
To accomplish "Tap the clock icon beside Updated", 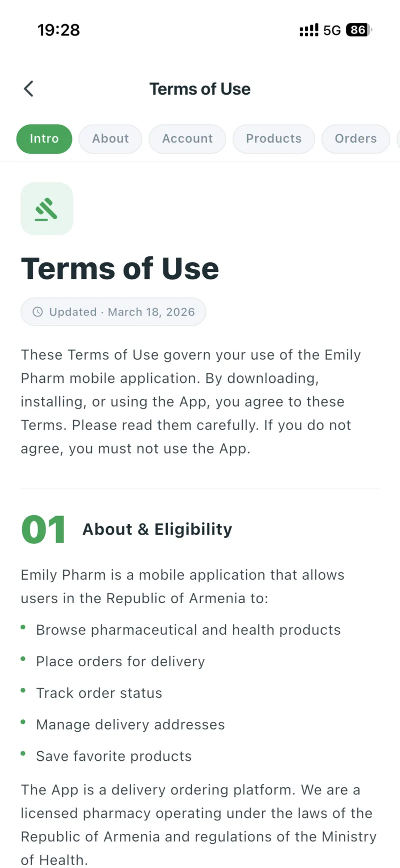I will (37, 312).
